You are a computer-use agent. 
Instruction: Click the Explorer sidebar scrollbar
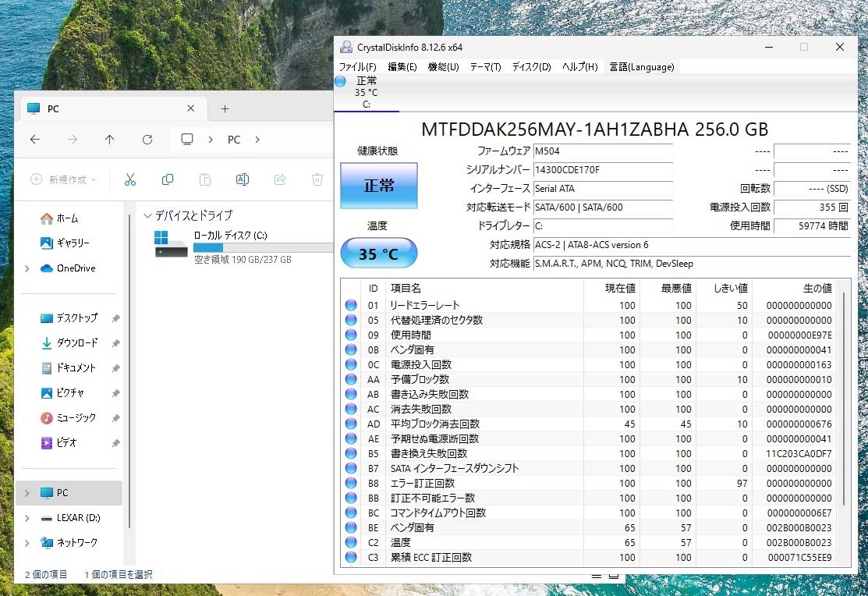[129, 371]
